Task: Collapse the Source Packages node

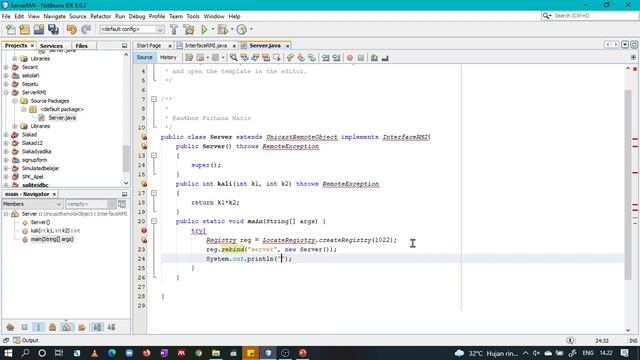Action: click(x=15, y=101)
